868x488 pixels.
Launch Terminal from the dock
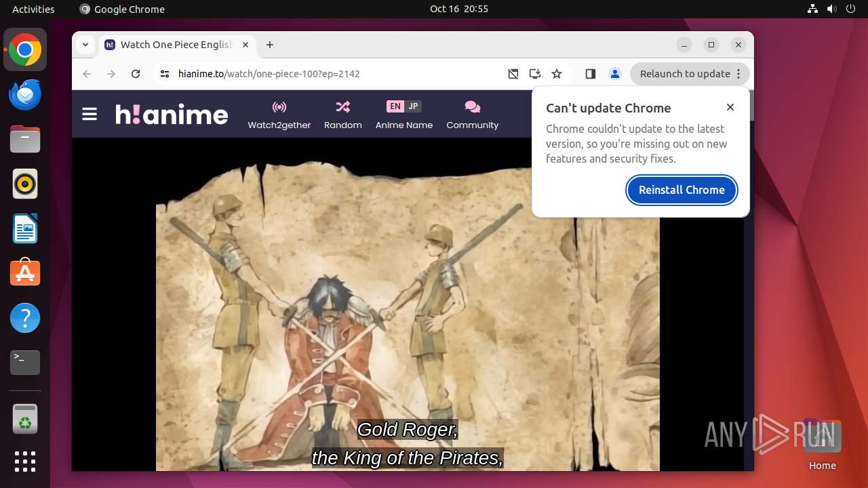tap(25, 363)
